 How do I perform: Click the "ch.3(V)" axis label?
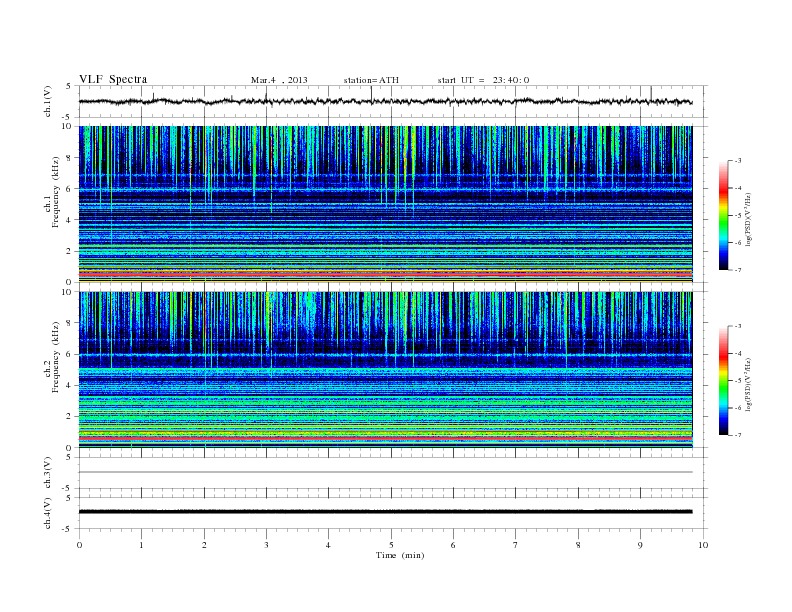pyautogui.click(x=48, y=472)
